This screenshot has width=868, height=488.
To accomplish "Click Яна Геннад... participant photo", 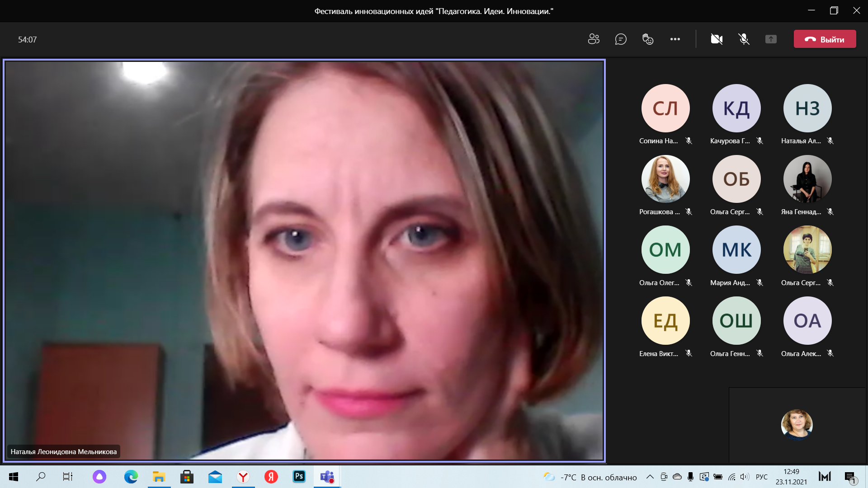I will 807,179.
